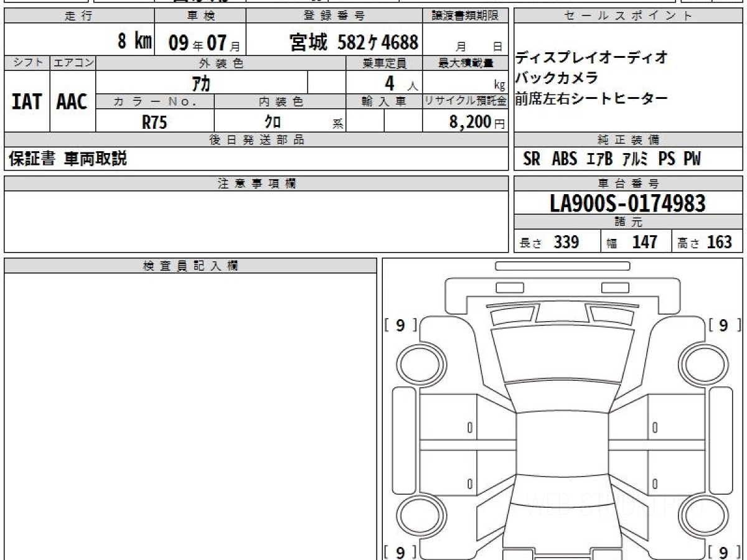Click the 乗車定員 header
This screenshot has height=560, width=747.
tap(384, 63)
